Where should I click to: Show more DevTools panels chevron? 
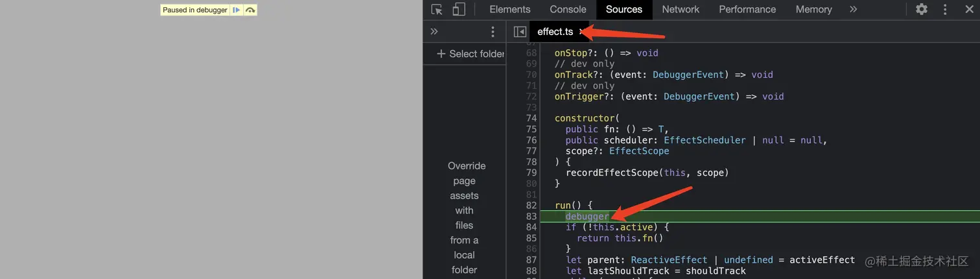pyautogui.click(x=853, y=9)
